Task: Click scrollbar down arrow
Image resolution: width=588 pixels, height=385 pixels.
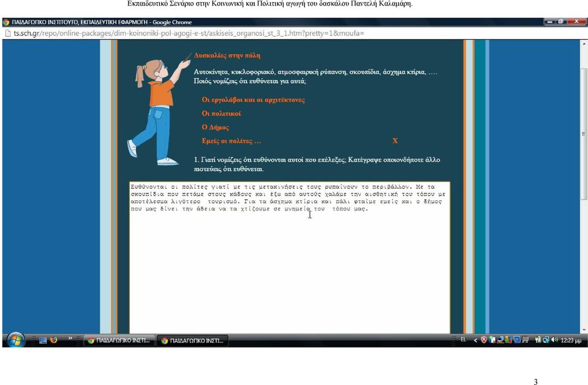Action: pyautogui.click(x=584, y=330)
